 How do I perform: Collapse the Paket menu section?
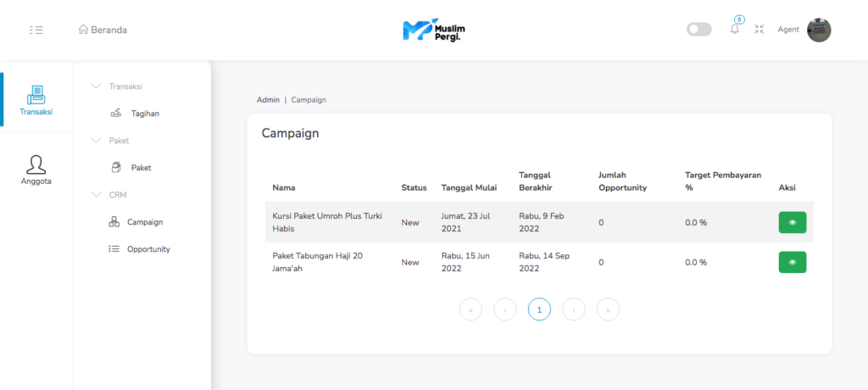96,141
